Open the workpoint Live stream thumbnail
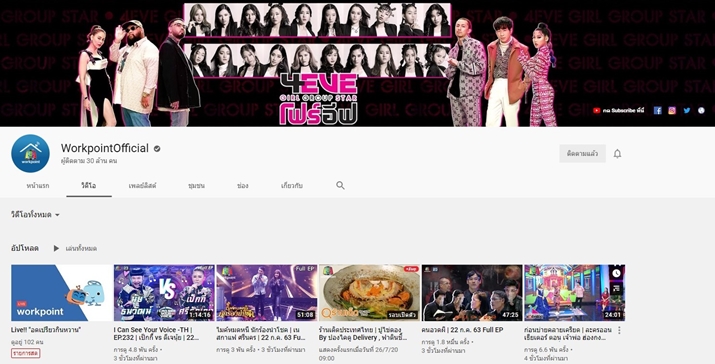Screen dimensions: 715x364 click(61, 293)
